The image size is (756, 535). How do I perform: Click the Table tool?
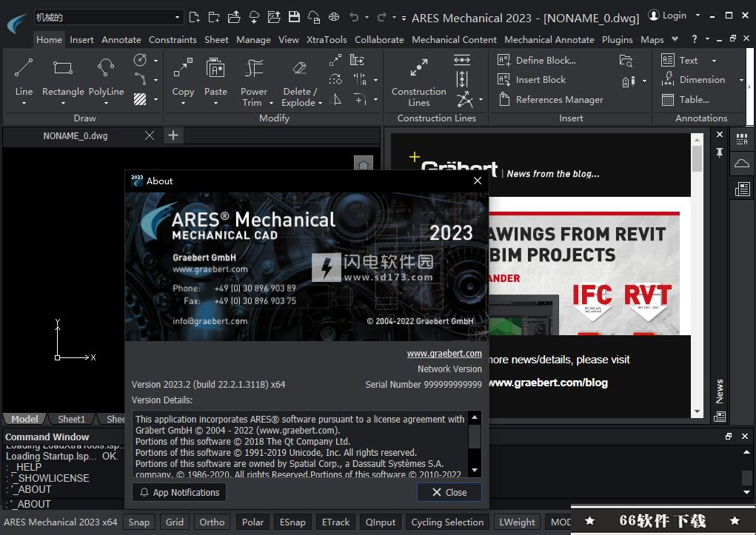685,99
